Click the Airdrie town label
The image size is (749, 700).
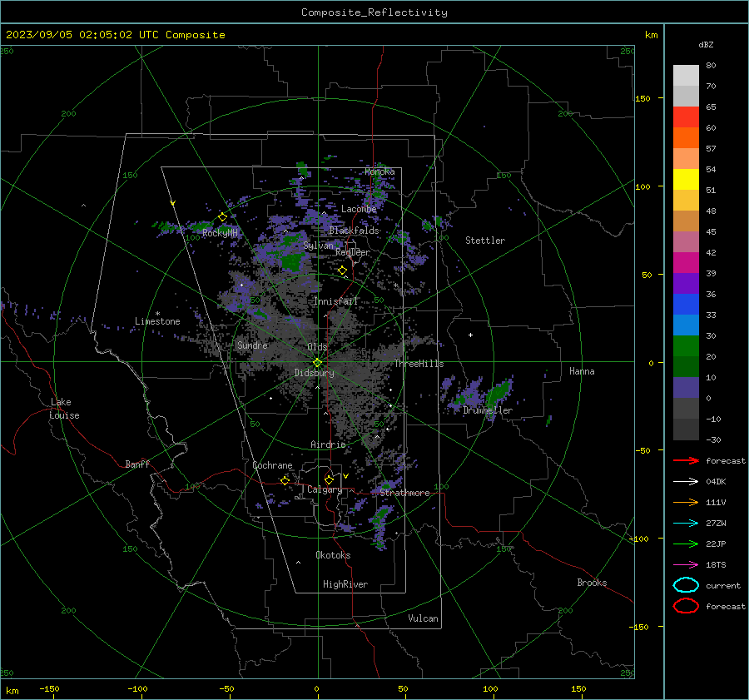click(328, 444)
